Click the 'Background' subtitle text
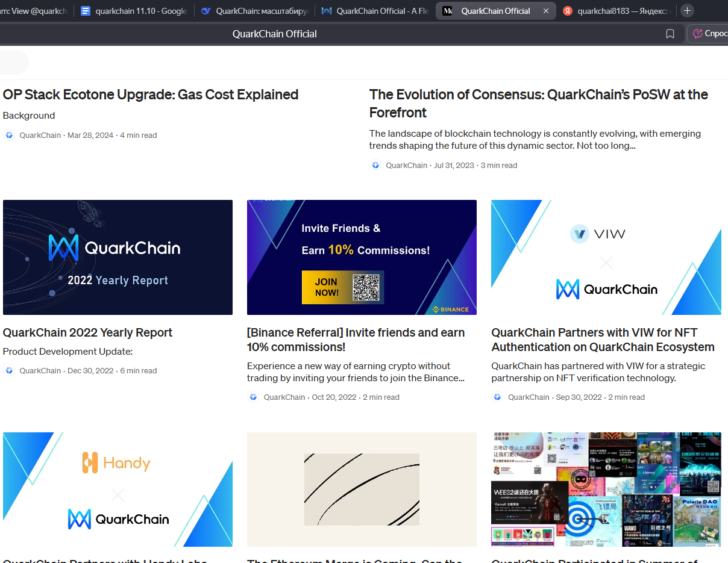 29,116
